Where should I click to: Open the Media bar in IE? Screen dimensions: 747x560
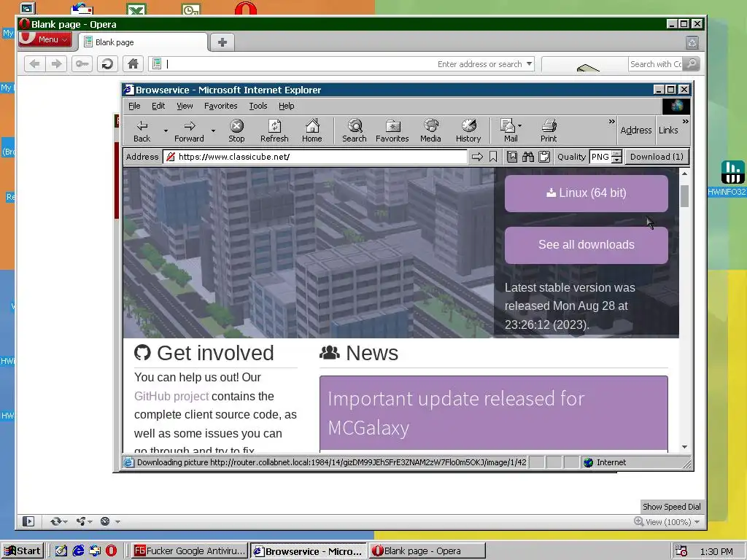430,131
